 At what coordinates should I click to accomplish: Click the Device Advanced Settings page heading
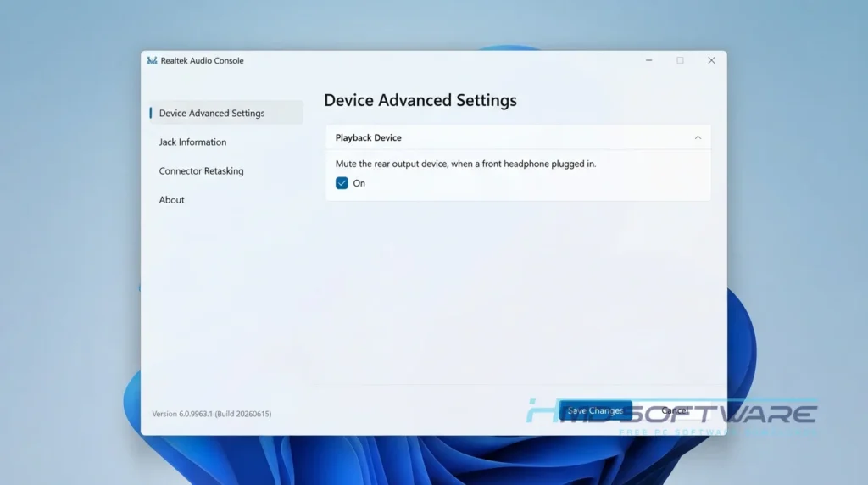420,100
